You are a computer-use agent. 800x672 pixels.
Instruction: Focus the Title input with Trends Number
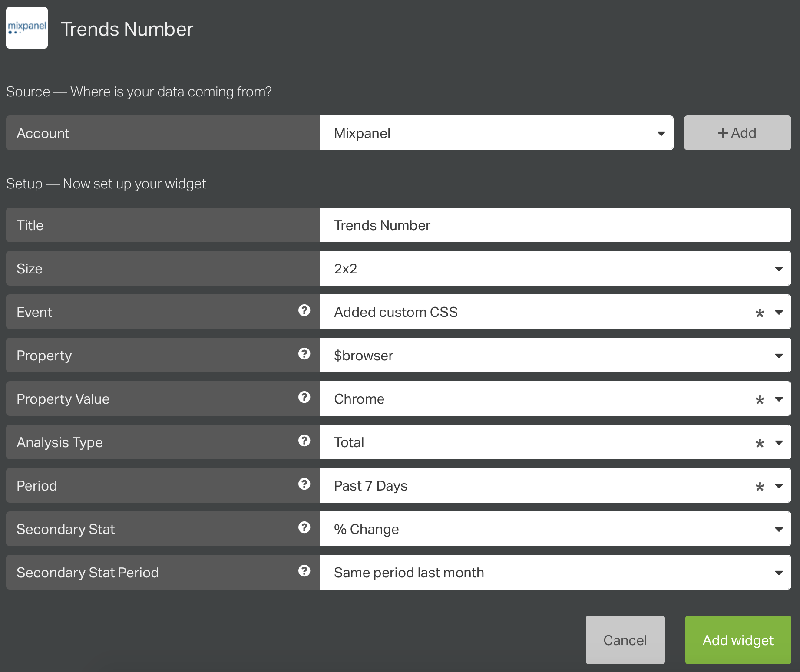tap(555, 225)
